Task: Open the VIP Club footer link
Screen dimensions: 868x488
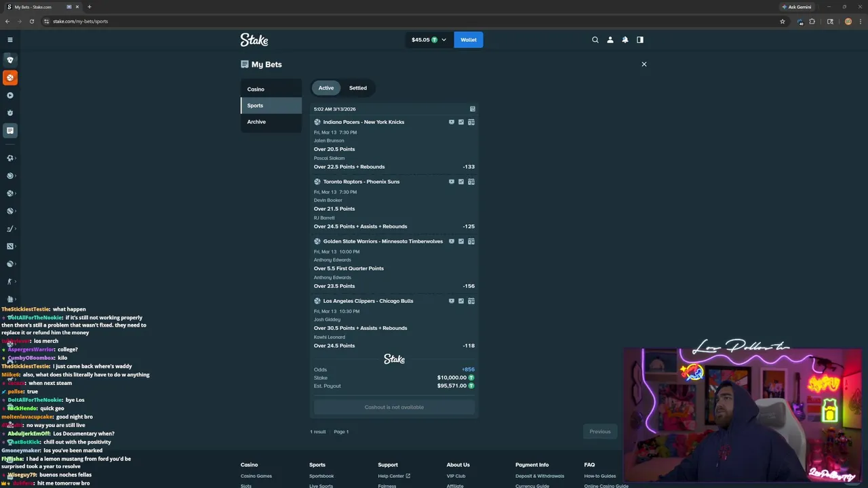Action: (x=456, y=476)
